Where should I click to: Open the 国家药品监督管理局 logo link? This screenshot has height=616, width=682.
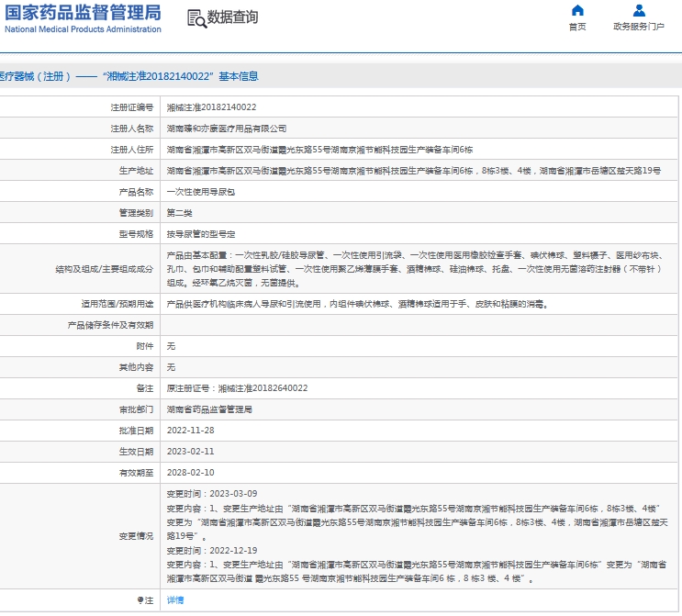tap(83, 18)
